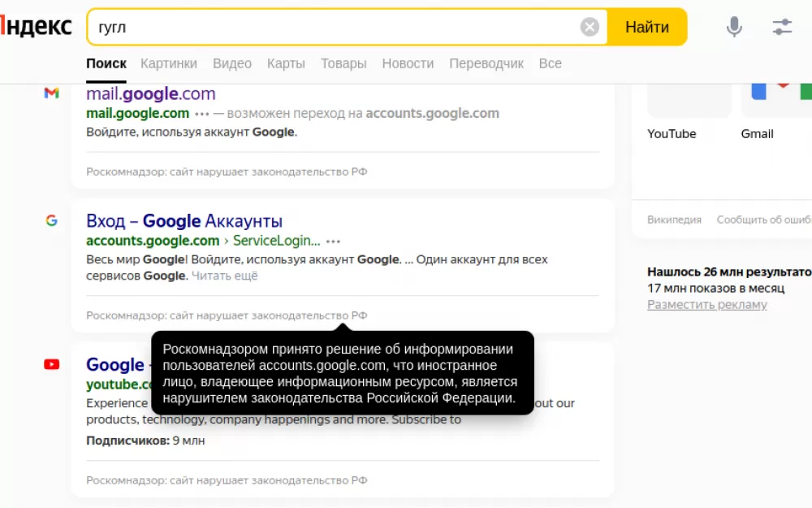The width and height of the screenshot is (812, 508).
Task: Open the YouTube card in sidebar
Action: click(x=689, y=113)
